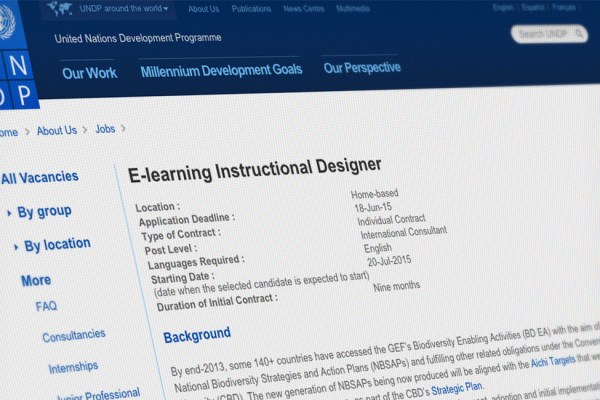Open the Strategic Plan link

(x=457, y=388)
